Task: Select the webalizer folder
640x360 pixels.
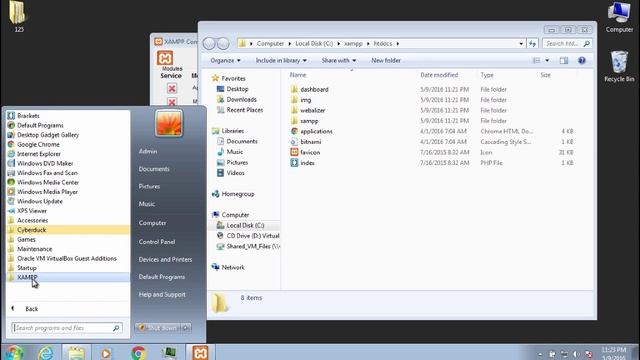Action: pyautogui.click(x=313, y=110)
